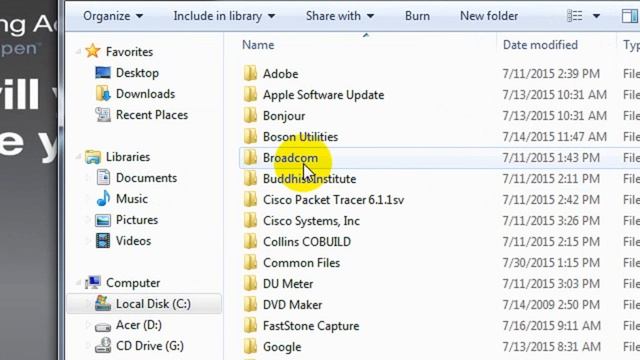This screenshot has height=360, width=640.
Task: Sort by the Name column header
Action: 258,45
